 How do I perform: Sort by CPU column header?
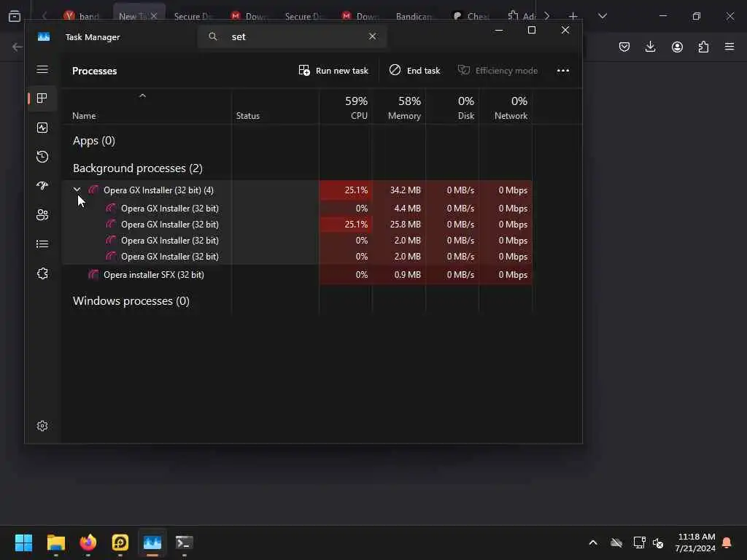click(x=345, y=108)
